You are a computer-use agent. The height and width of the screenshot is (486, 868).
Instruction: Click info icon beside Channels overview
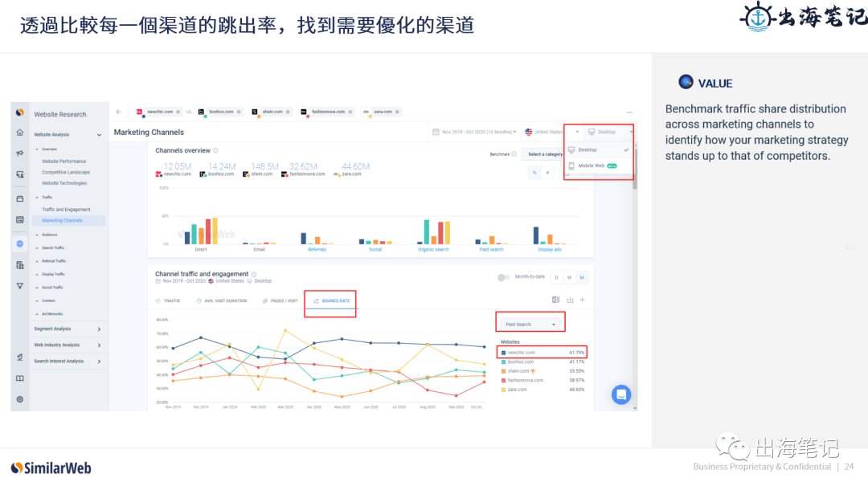click(x=216, y=150)
